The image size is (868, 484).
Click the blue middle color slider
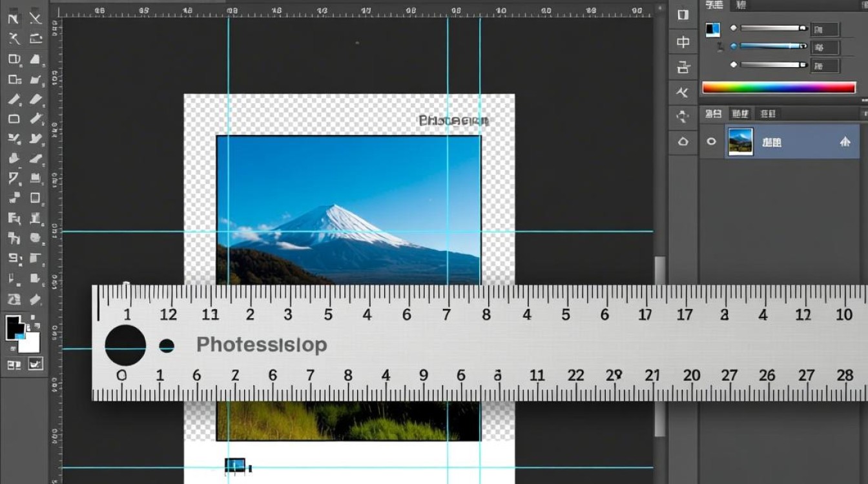point(774,46)
